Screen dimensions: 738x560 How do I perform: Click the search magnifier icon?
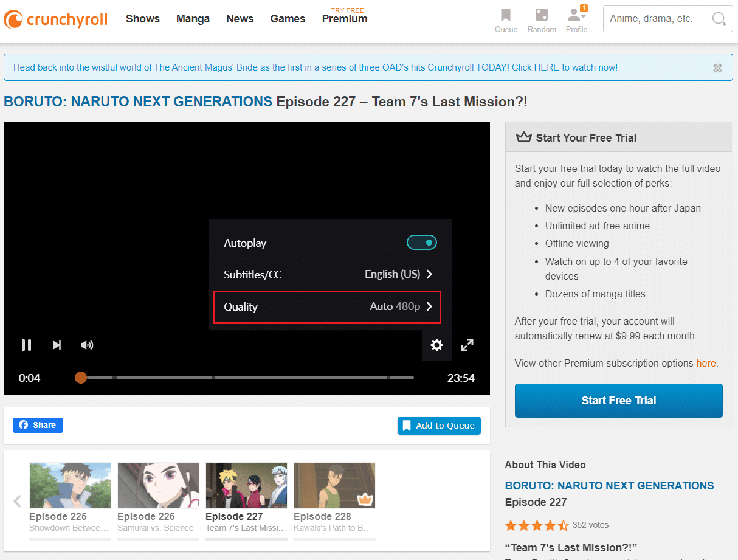coord(719,19)
